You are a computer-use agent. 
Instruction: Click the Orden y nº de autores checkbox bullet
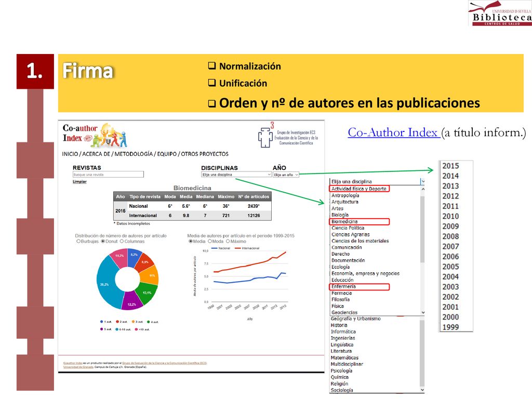pos(212,104)
